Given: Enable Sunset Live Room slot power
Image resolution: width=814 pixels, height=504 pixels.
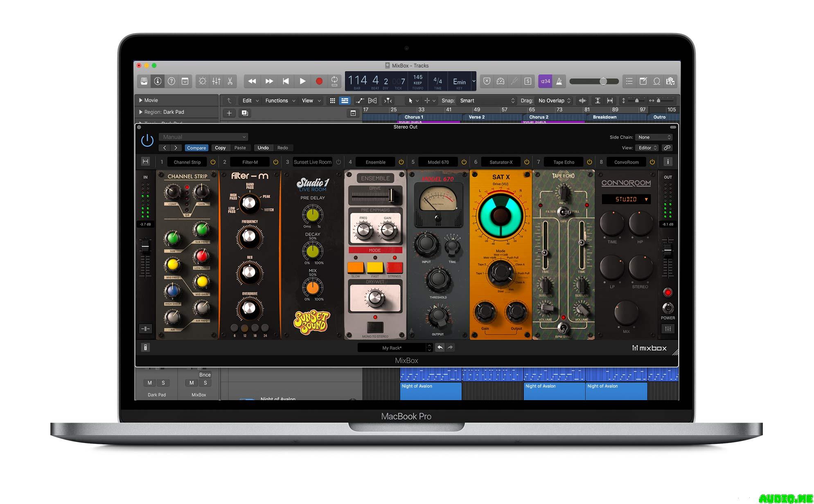Looking at the screenshot, I should (x=338, y=162).
